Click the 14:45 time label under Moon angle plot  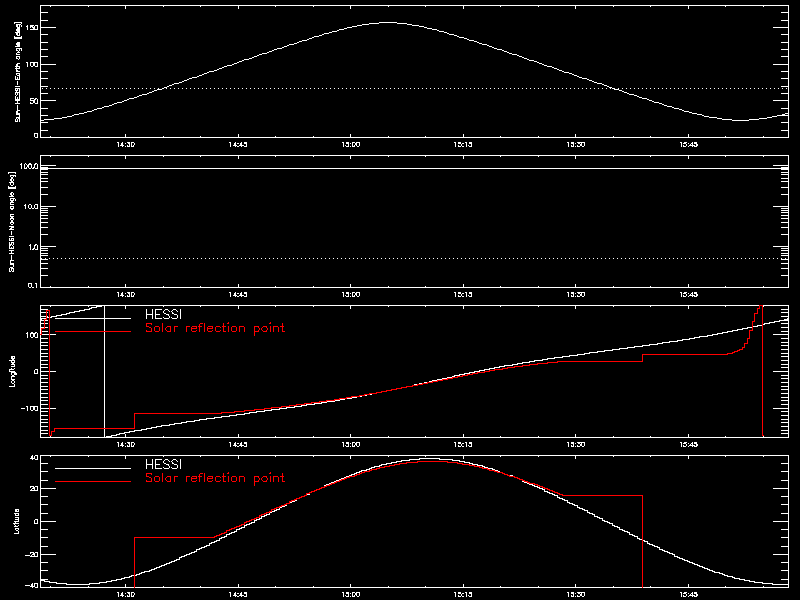click(238, 295)
